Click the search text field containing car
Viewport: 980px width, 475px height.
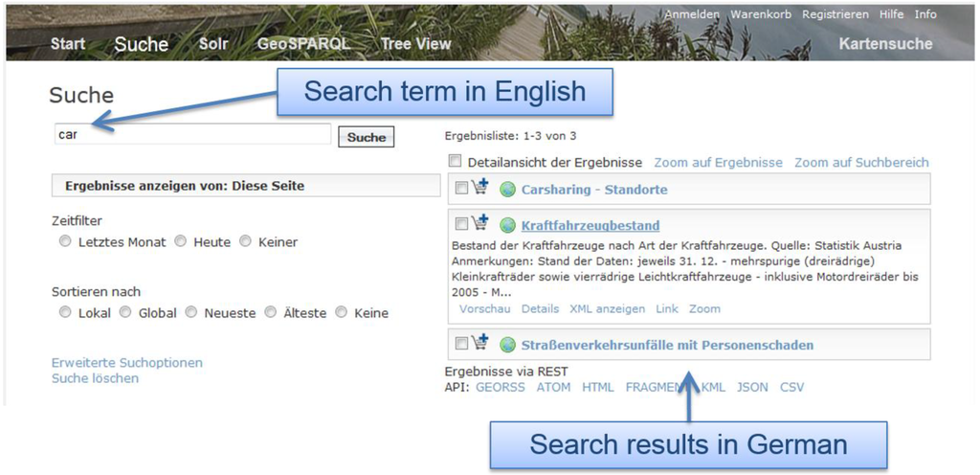click(x=192, y=135)
